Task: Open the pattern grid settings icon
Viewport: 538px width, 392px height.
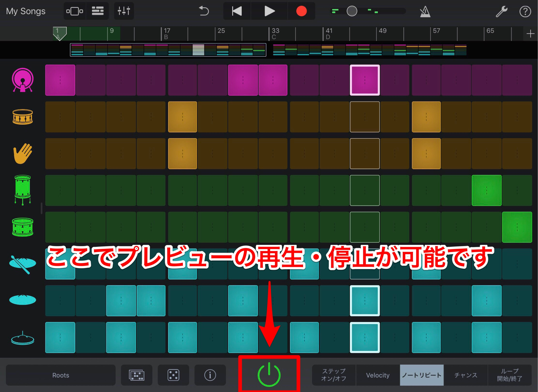Action: tap(137, 375)
